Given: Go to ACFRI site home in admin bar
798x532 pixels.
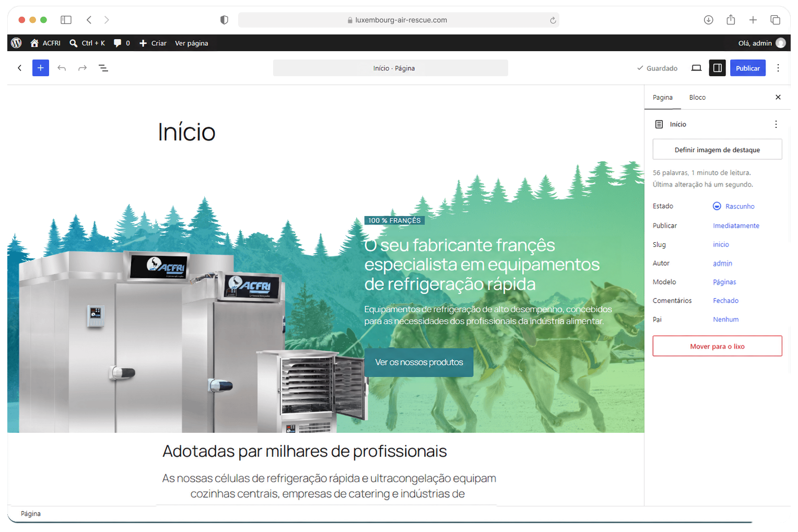Looking at the screenshot, I should [x=45, y=43].
